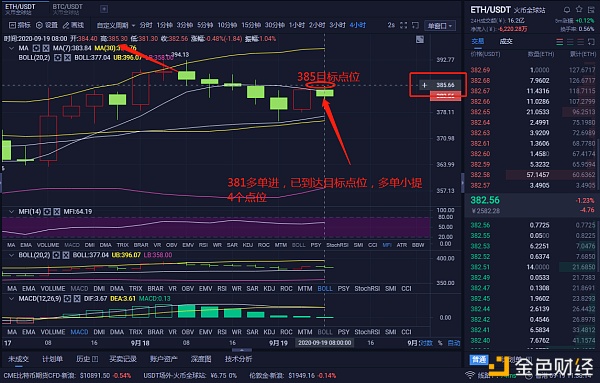Switch MFI pane to ATR indicator
This screenshot has width=600, height=383.
click(401, 245)
